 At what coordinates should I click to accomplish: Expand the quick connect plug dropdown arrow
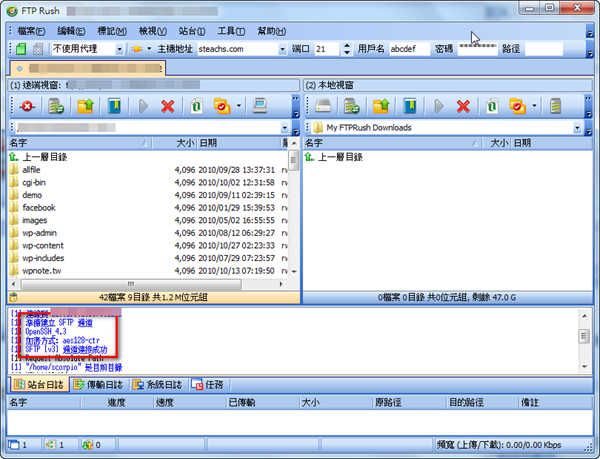point(149,49)
